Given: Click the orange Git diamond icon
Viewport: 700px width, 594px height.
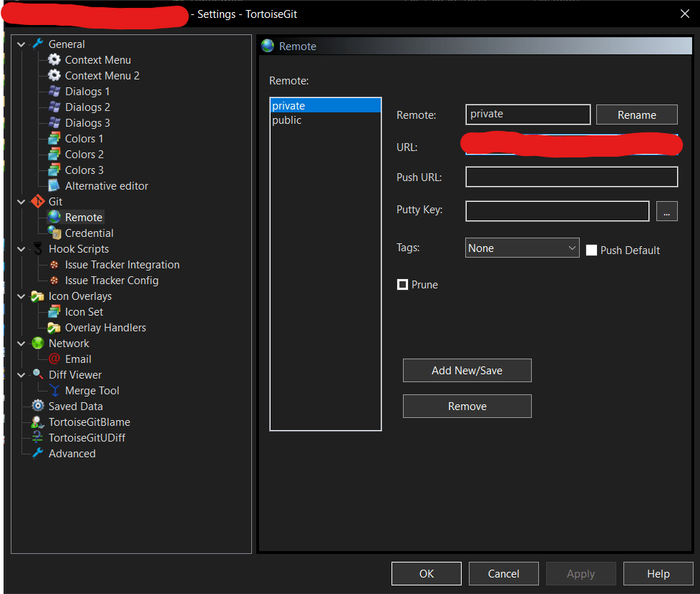Looking at the screenshot, I should click(x=38, y=201).
